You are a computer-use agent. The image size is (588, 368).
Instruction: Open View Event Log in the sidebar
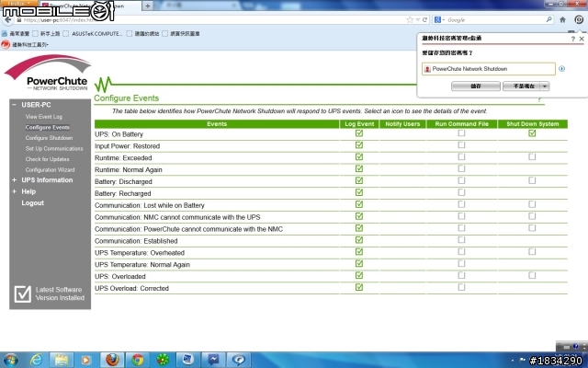pyautogui.click(x=44, y=117)
